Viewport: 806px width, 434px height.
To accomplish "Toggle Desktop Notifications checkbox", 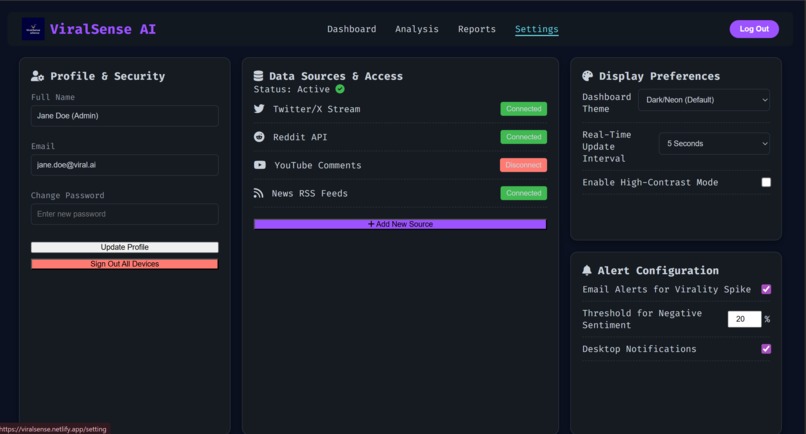I will click(766, 349).
